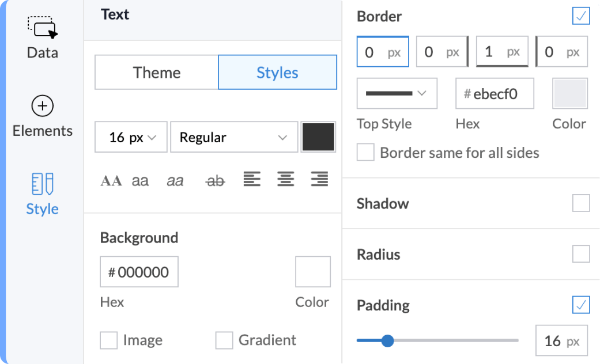Align text to the left
This screenshot has height=364, width=600.
coord(252,180)
